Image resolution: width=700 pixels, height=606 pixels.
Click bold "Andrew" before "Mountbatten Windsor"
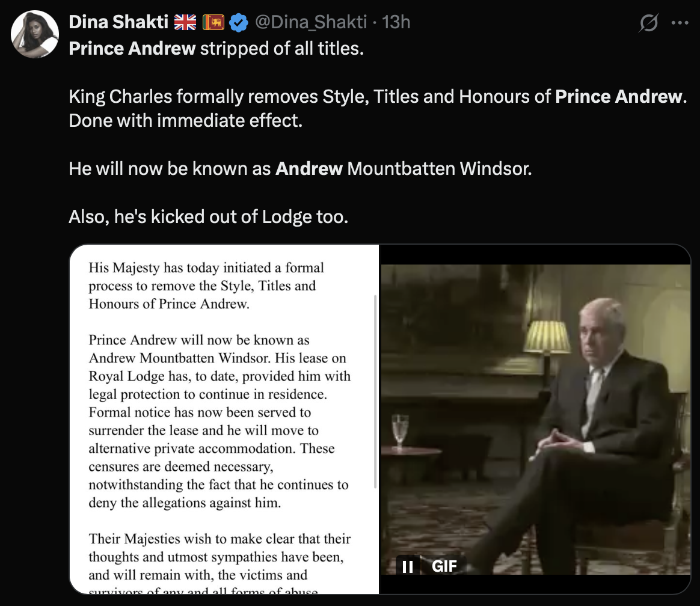pyautogui.click(x=309, y=168)
